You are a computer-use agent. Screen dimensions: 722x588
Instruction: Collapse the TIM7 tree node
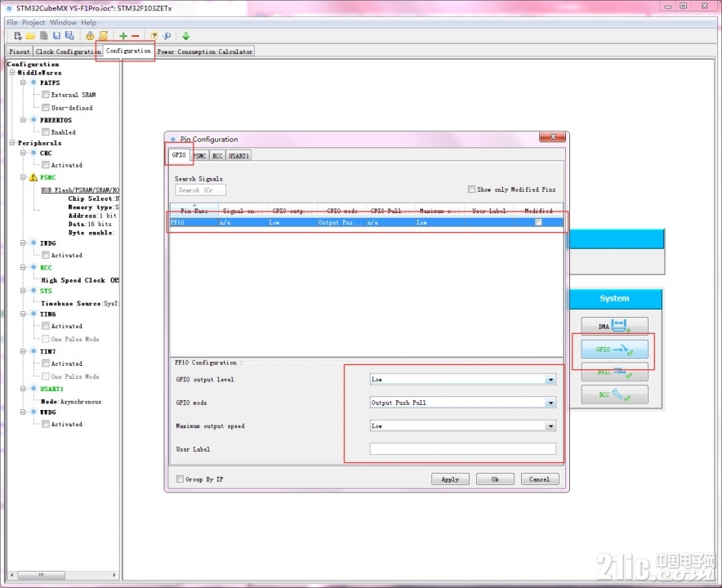[x=23, y=351]
